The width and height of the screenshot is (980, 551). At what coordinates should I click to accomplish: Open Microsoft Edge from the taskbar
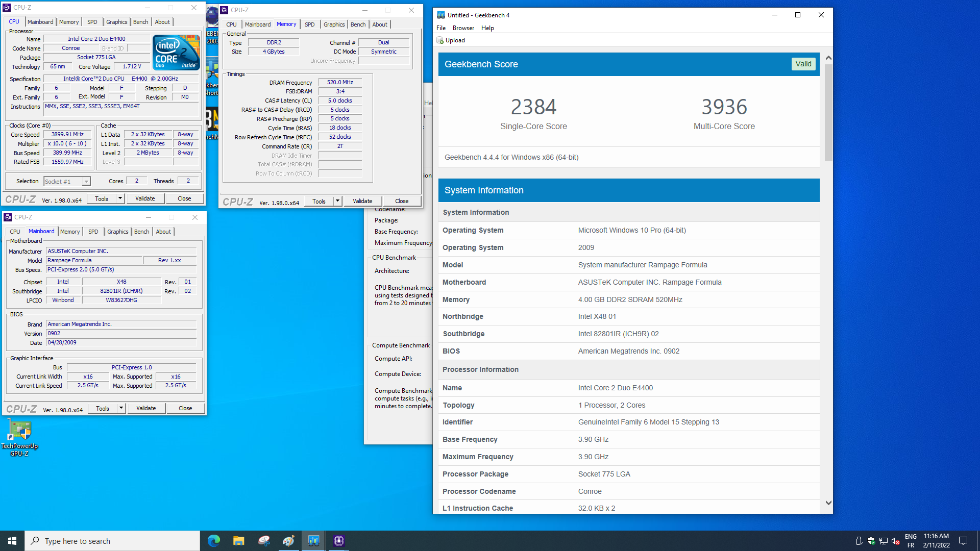pos(214,541)
